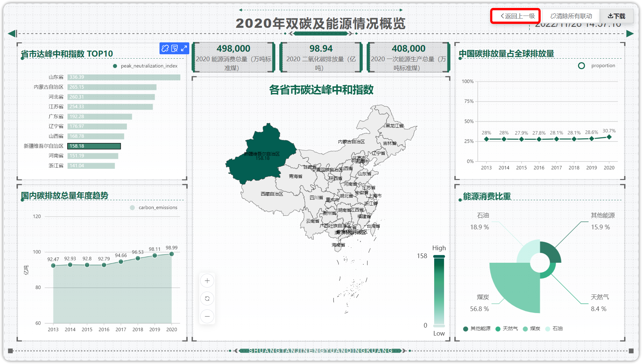Toggle the carbon_emissions legend item
Viewport: 642px width, 364px height.
tap(154, 207)
